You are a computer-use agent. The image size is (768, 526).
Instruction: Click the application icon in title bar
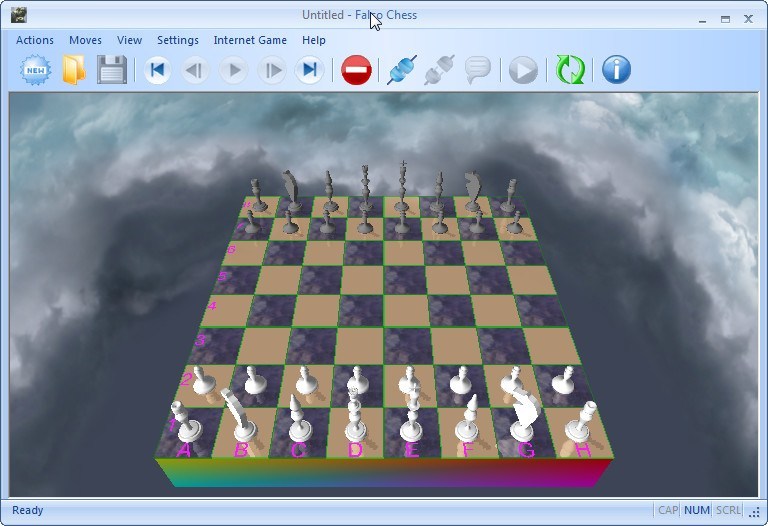19,15
